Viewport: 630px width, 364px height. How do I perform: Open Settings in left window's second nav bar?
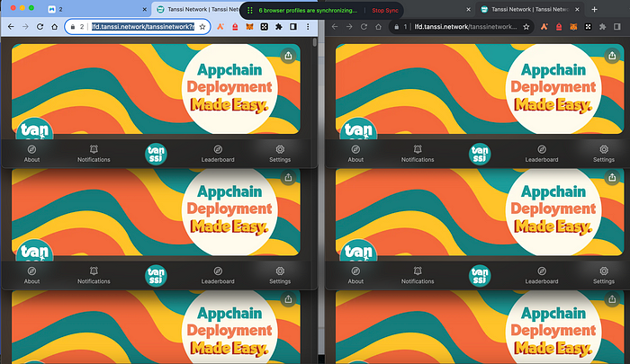coord(280,276)
